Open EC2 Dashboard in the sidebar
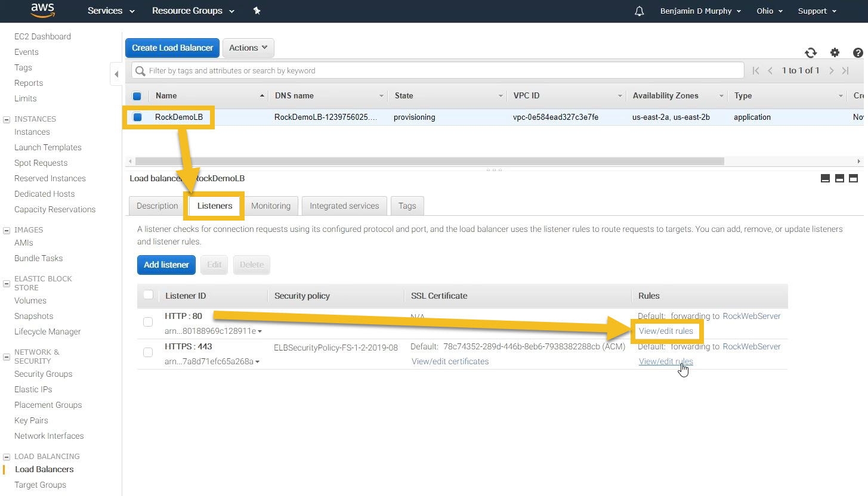The height and width of the screenshot is (496, 868). click(x=42, y=36)
